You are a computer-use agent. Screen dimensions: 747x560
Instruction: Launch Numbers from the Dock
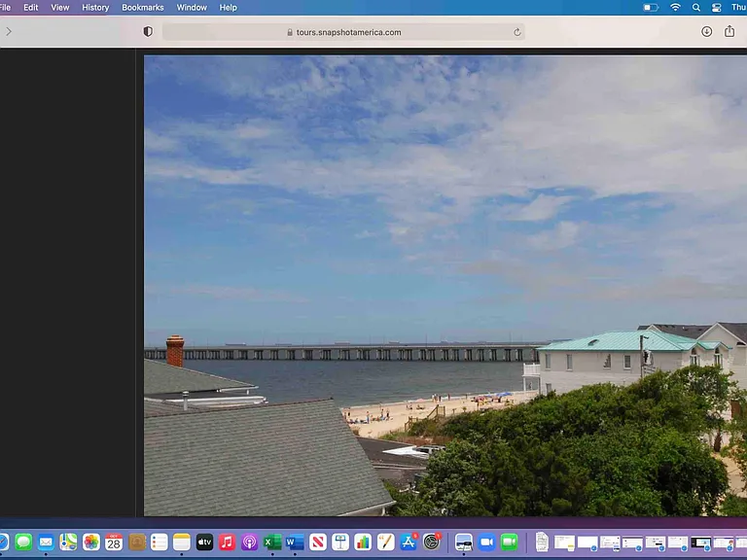point(363,542)
